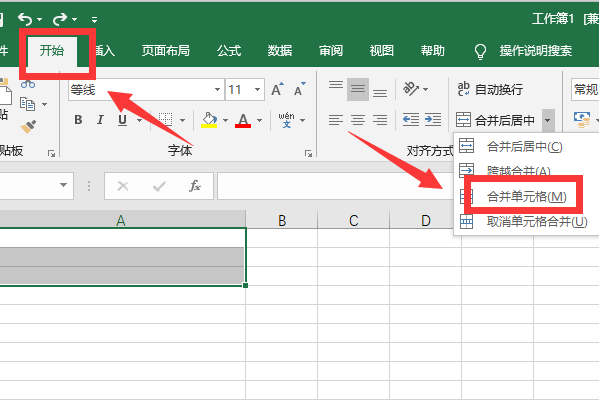Select column D header
This screenshot has height=400, width=599.
pos(426,220)
